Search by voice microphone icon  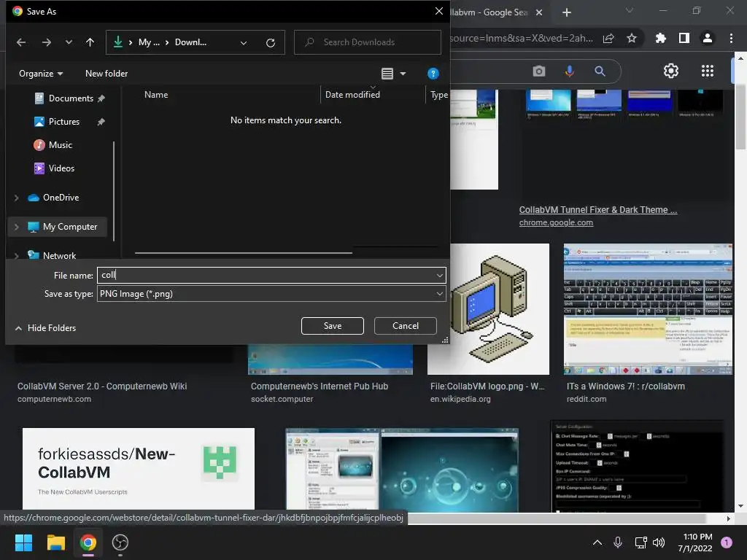569,71
